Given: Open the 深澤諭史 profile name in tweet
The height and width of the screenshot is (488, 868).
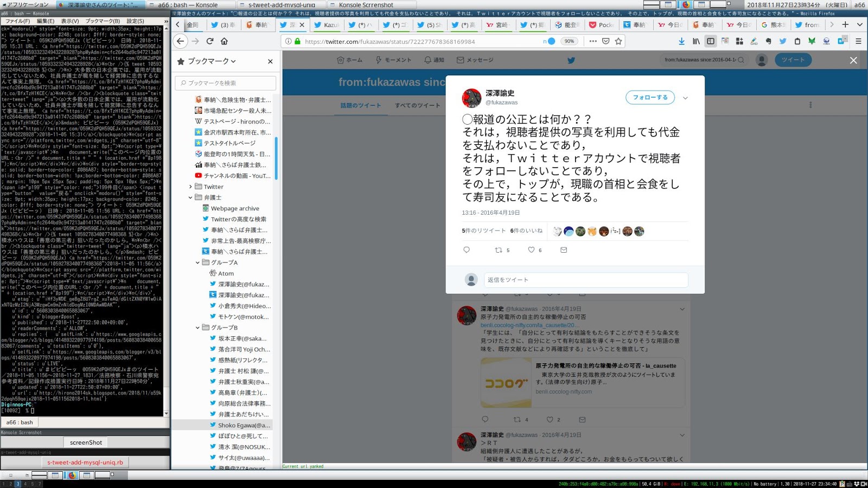Looking at the screenshot, I should point(500,93).
